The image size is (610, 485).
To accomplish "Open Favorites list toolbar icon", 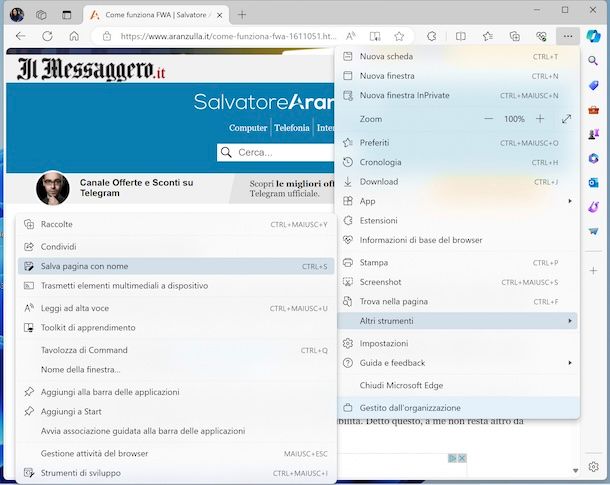I will (488, 36).
